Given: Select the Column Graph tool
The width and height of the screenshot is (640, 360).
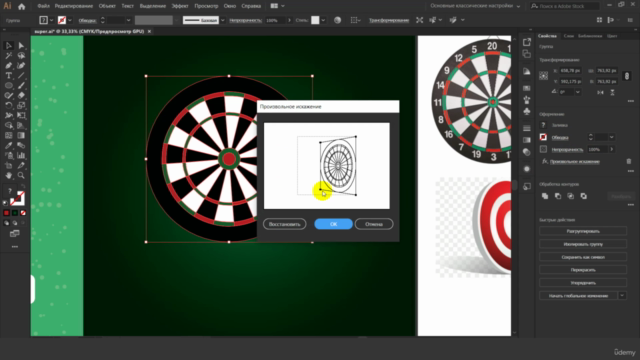Looking at the screenshot, I should pyautogui.click(x=21, y=156).
